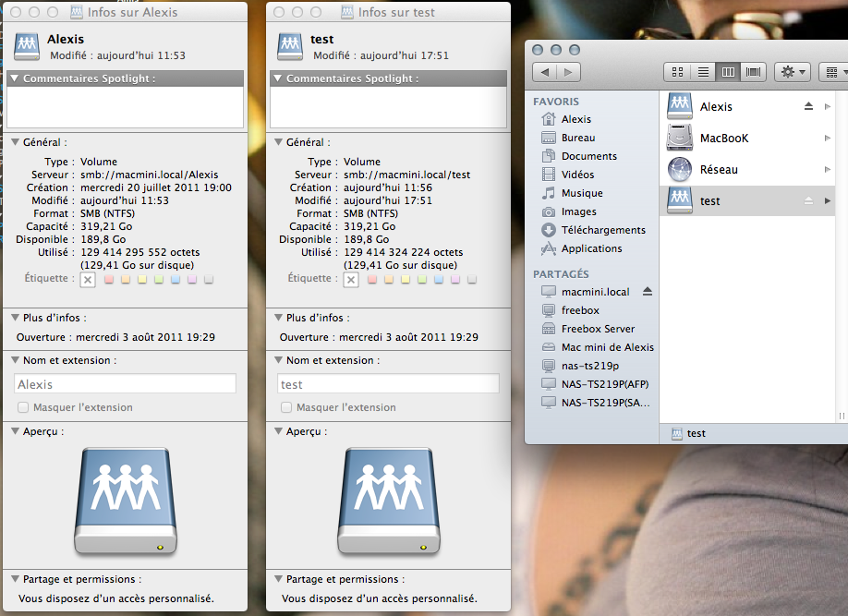Collapse Partage et permissions in test window
Screen dimensions: 848x616
[x=278, y=579]
